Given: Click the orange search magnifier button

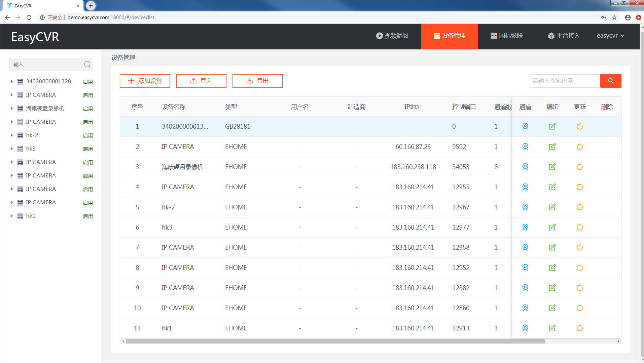Looking at the screenshot, I should coord(610,81).
